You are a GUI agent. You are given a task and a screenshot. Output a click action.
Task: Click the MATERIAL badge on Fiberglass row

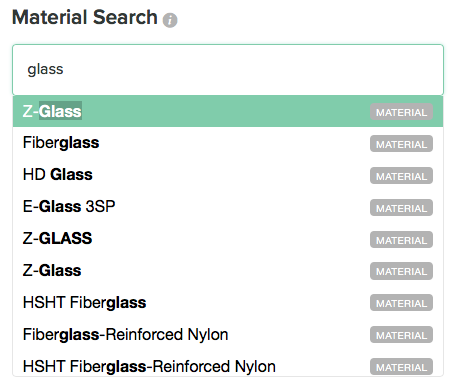[x=401, y=144]
